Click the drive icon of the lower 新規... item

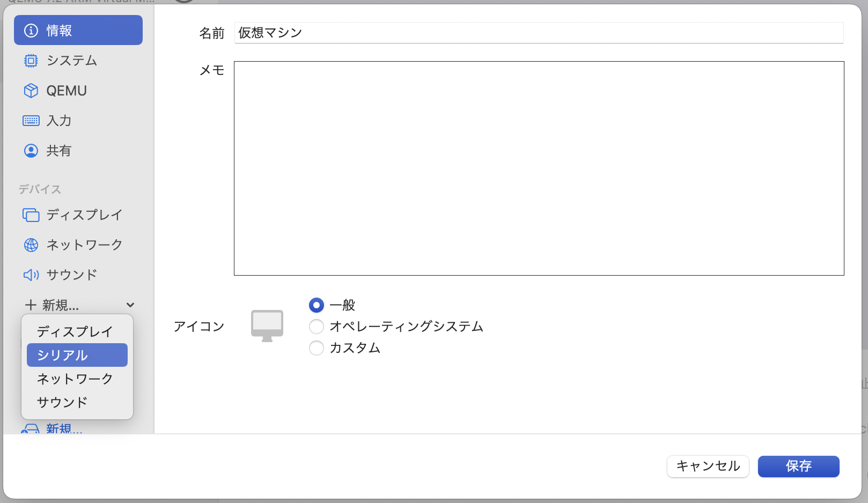(x=31, y=428)
